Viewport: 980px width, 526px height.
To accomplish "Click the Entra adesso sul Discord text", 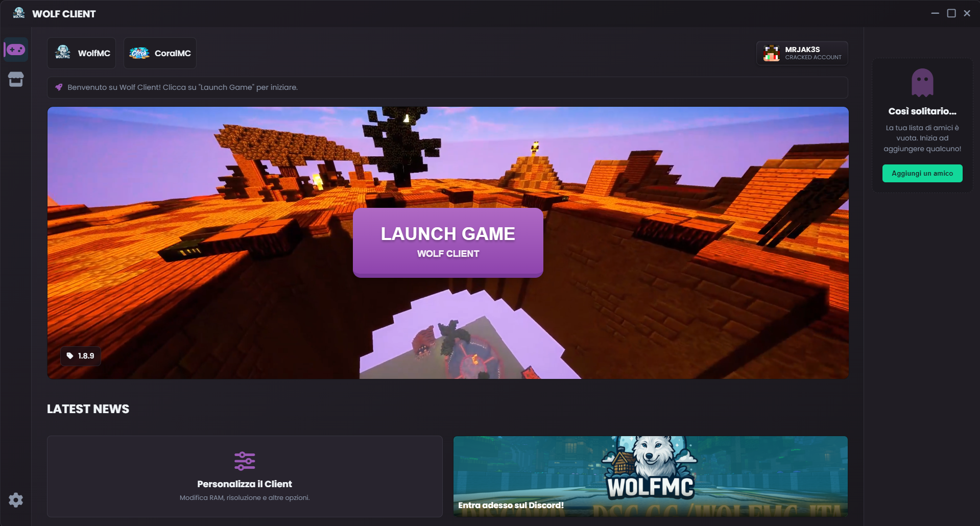I will [x=511, y=505].
